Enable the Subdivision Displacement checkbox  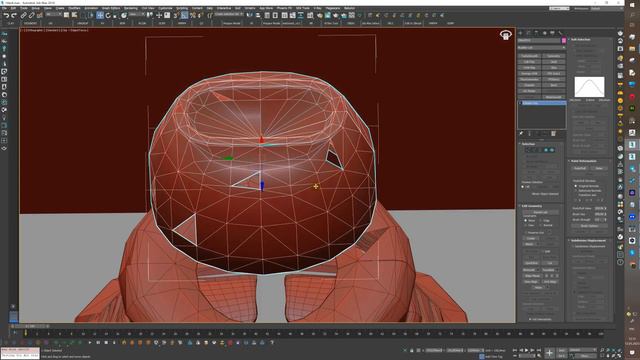[572, 246]
